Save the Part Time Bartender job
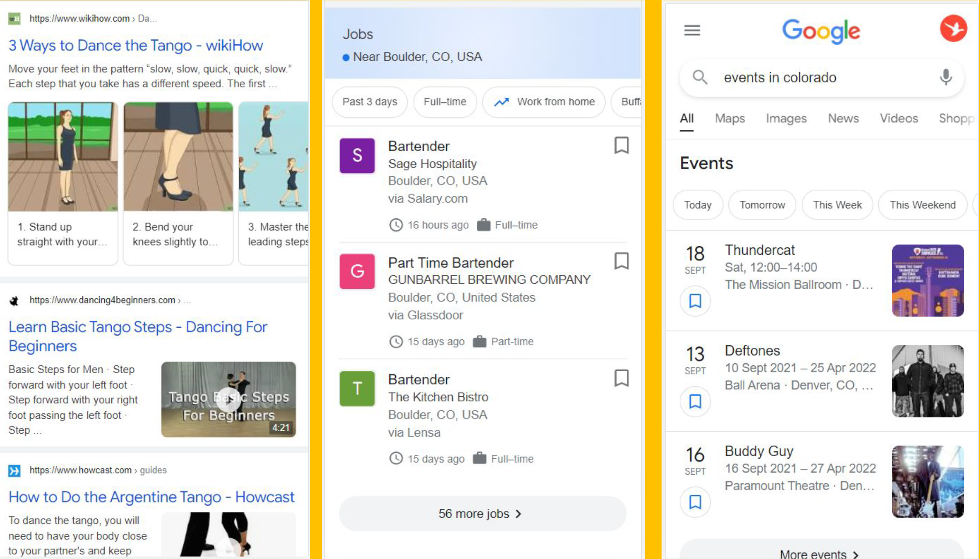 [621, 261]
